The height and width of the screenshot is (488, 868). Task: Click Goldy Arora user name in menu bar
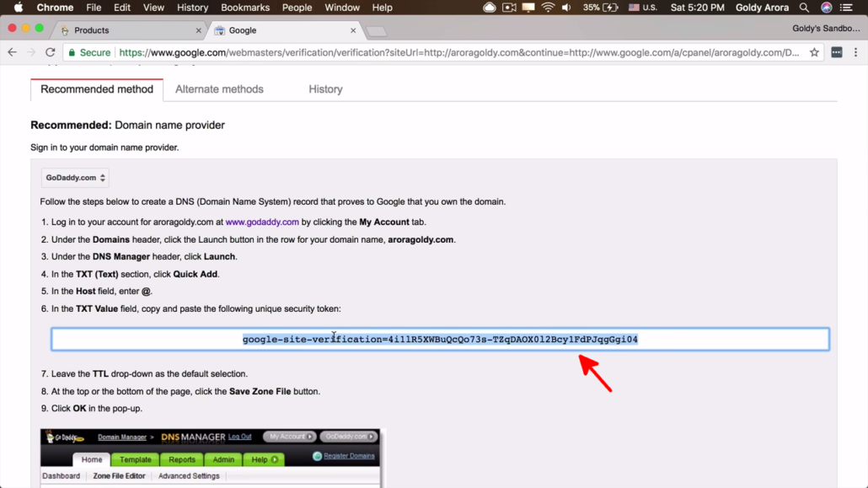762,8
